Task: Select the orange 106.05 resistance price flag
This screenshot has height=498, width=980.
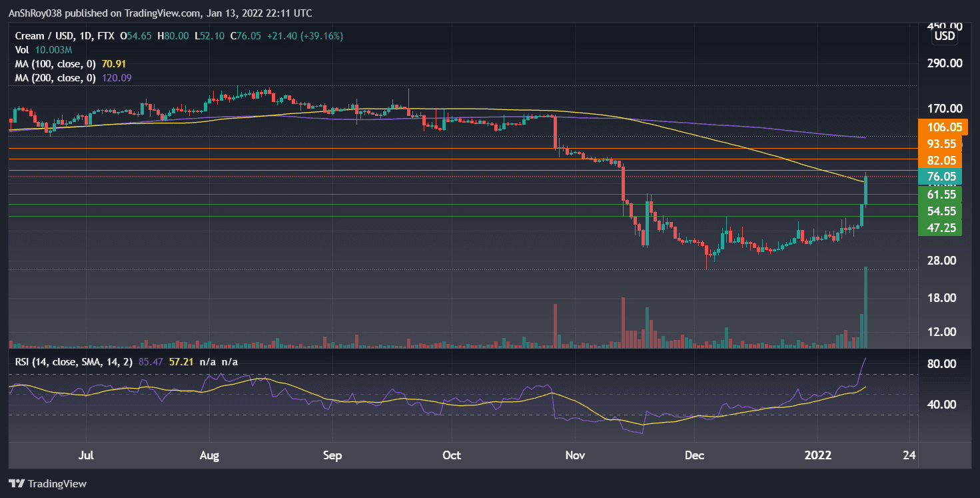Action: (x=940, y=127)
